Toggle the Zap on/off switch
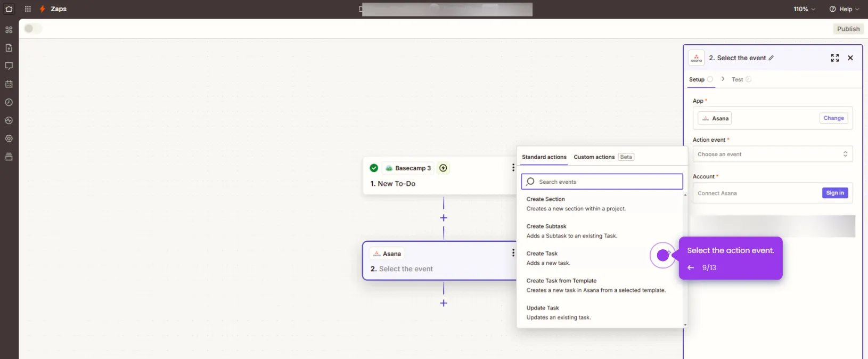 (32, 29)
